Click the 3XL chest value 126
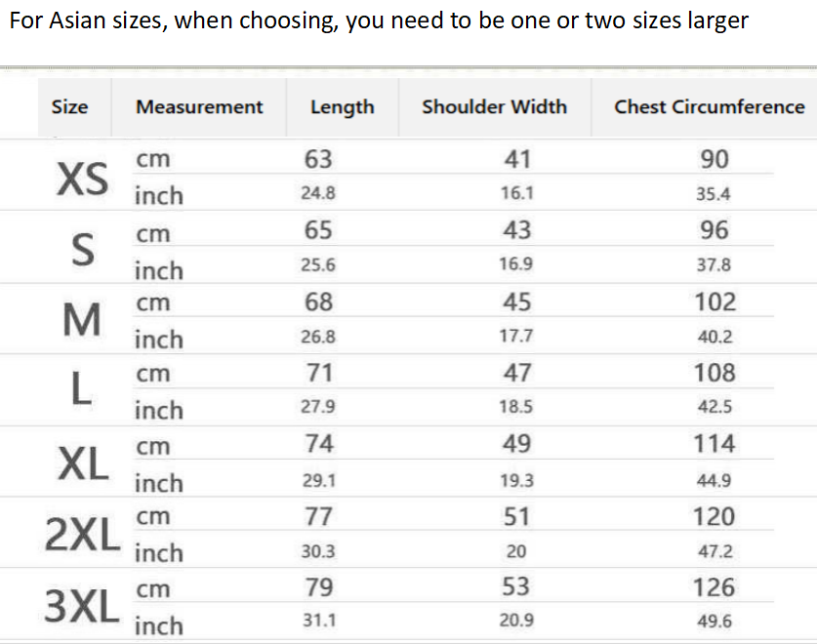 [715, 587]
